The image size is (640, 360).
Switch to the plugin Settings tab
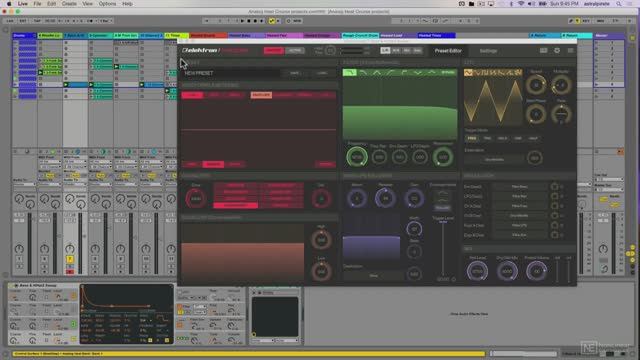488,51
